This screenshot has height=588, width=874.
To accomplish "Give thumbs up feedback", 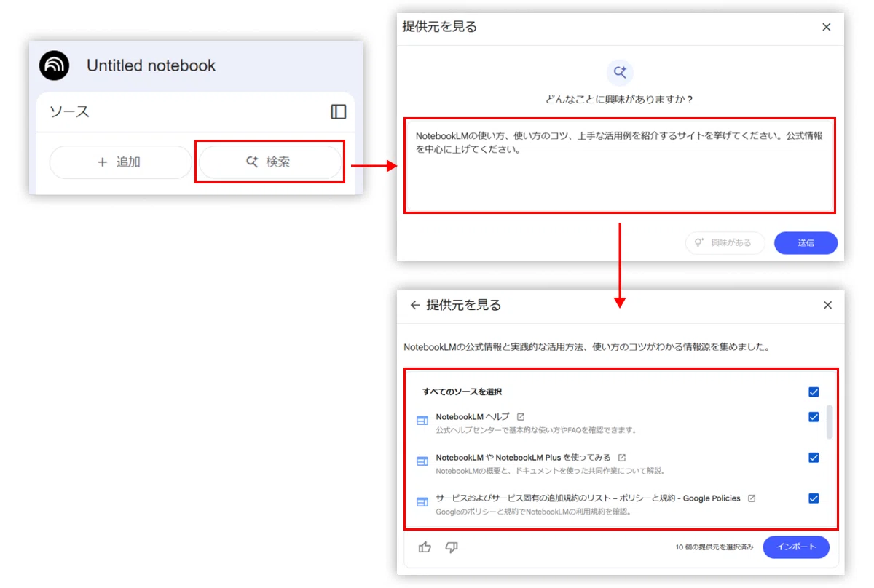I will pos(425,547).
